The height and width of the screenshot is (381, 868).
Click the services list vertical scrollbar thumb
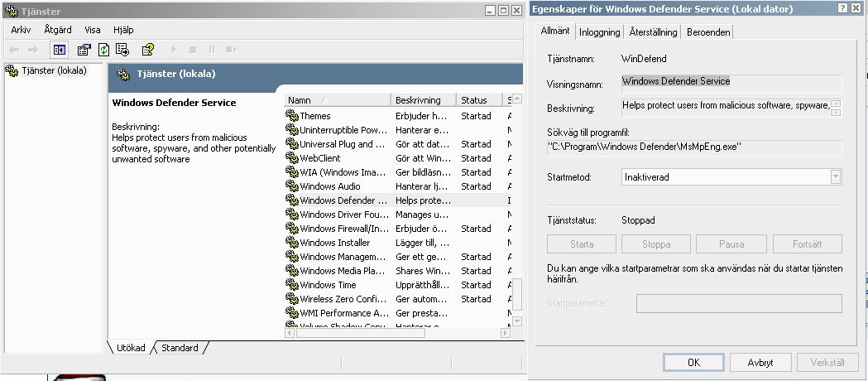(x=517, y=297)
